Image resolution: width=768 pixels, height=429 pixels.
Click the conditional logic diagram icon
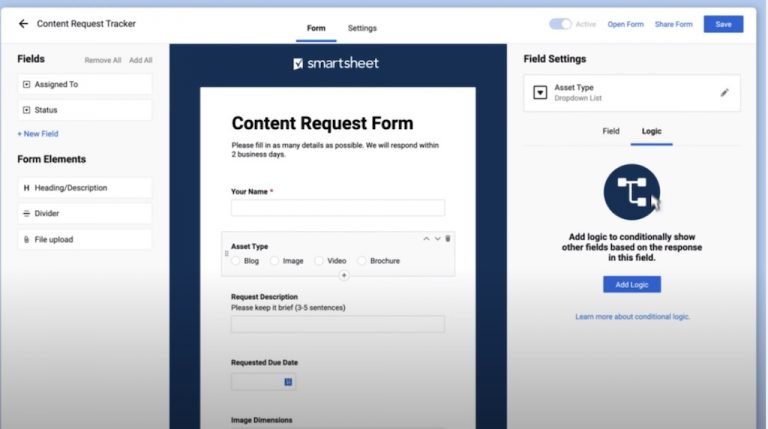(632, 192)
